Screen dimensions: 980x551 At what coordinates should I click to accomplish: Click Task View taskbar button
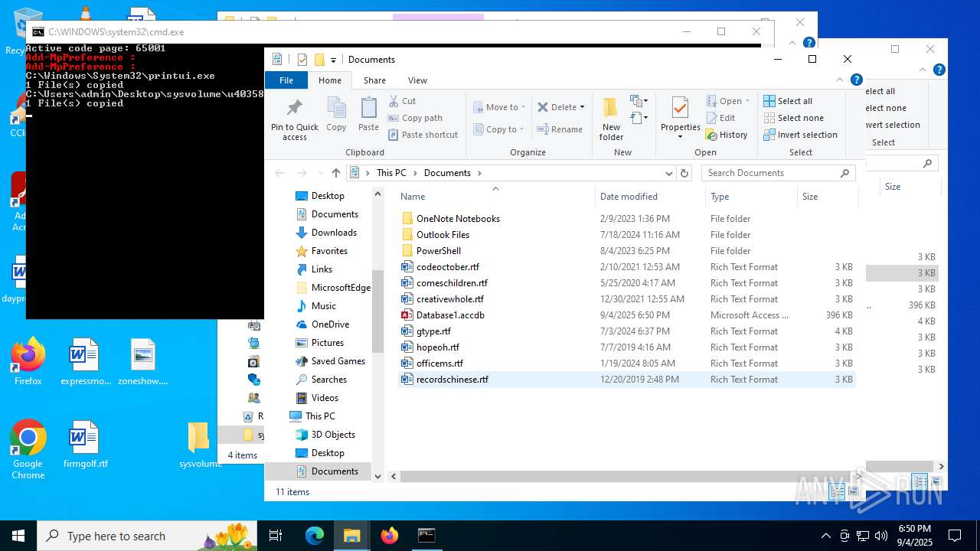276,536
